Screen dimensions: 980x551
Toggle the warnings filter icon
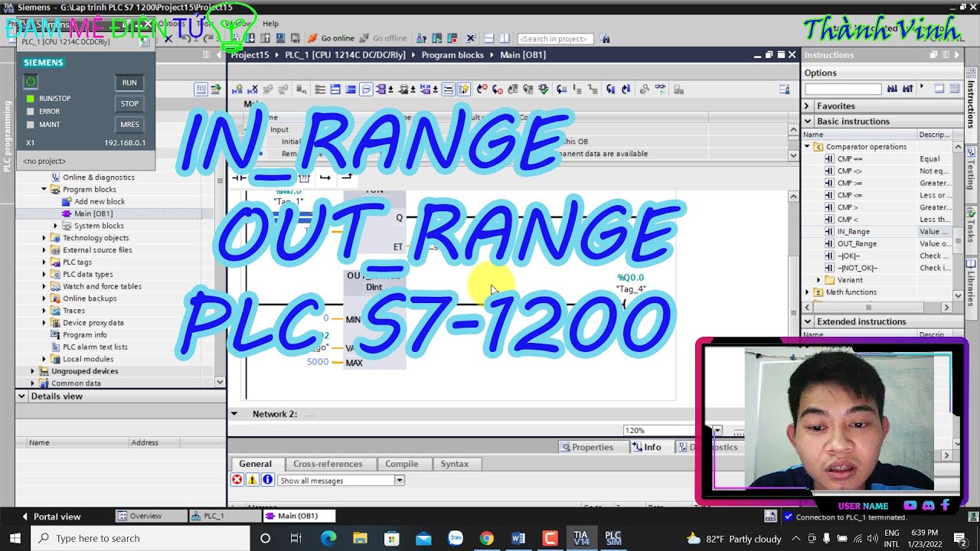pyautogui.click(x=252, y=480)
